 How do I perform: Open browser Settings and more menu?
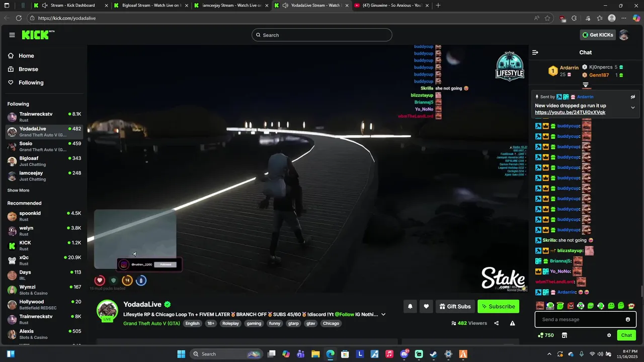click(624, 18)
